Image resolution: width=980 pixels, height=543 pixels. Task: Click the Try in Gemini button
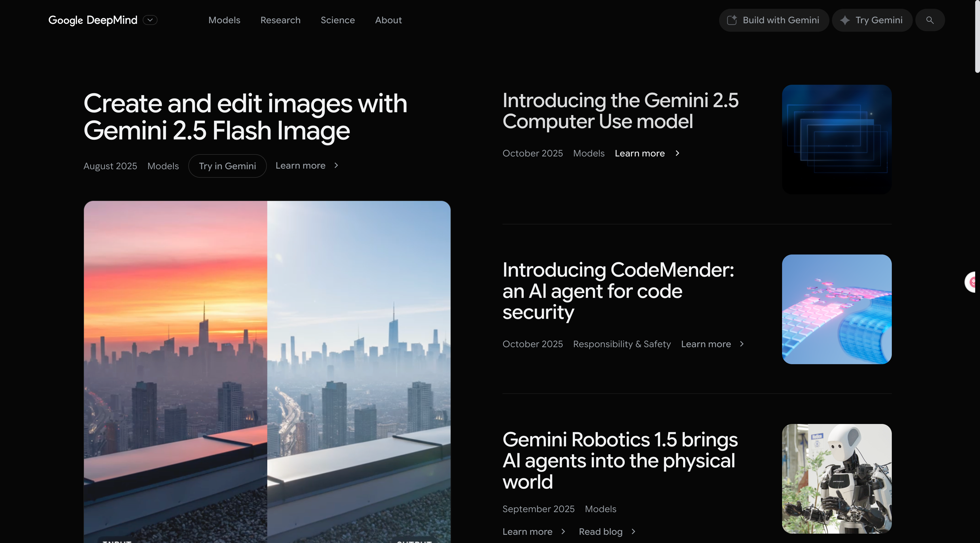[x=227, y=166]
